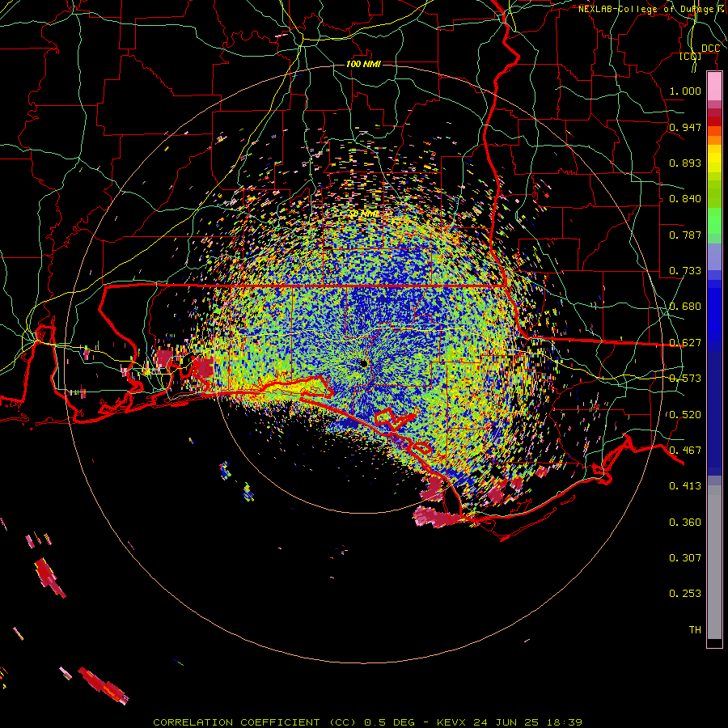Click the 0.947 scale value
The height and width of the screenshot is (728, 728).
coord(685,127)
